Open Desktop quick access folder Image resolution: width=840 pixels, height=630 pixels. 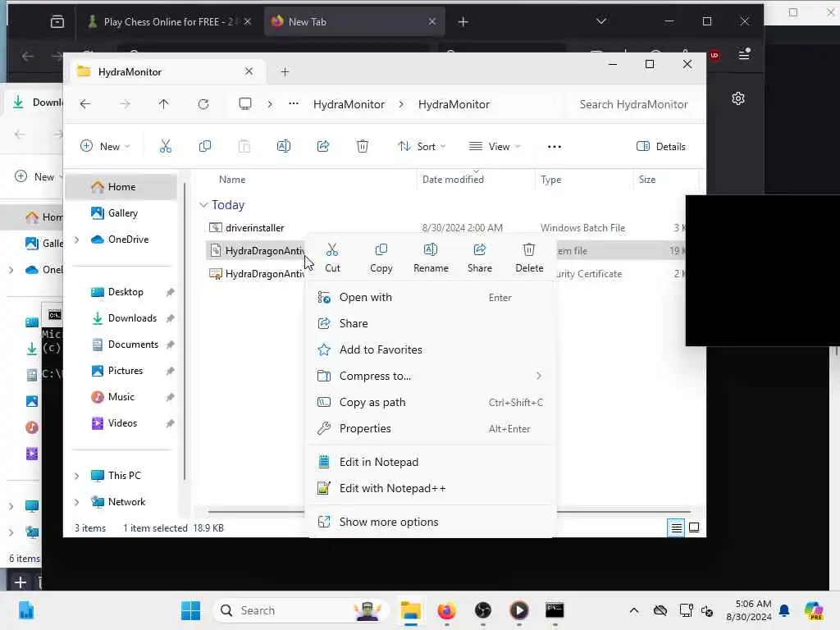pyautogui.click(x=124, y=292)
